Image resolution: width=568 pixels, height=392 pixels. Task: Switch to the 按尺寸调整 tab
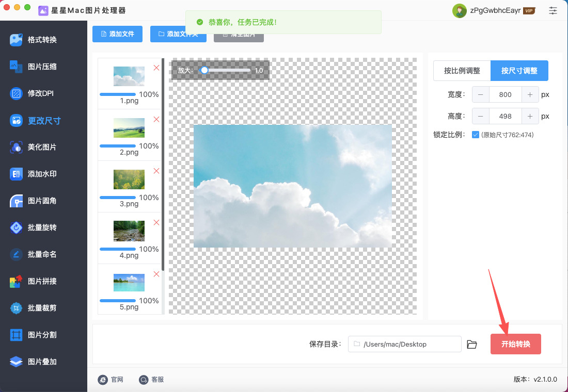point(519,71)
